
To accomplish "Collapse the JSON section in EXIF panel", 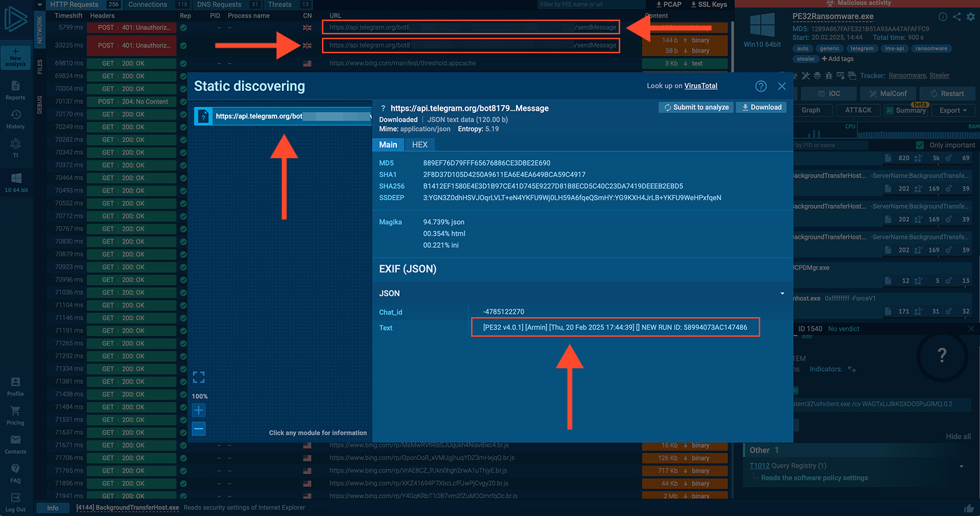I will 782,293.
